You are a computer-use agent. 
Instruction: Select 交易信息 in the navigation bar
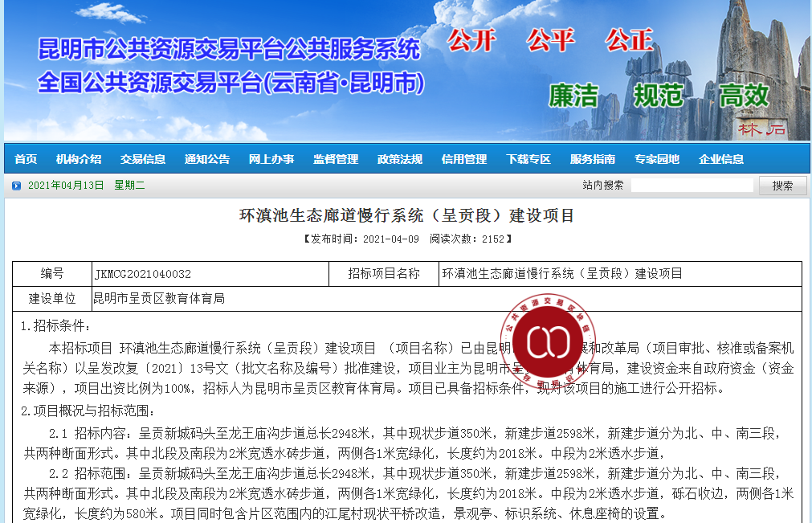click(x=143, y=159)
